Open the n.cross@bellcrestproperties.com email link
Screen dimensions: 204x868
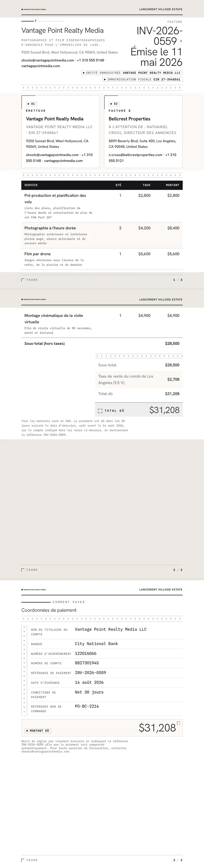point(135,155)
